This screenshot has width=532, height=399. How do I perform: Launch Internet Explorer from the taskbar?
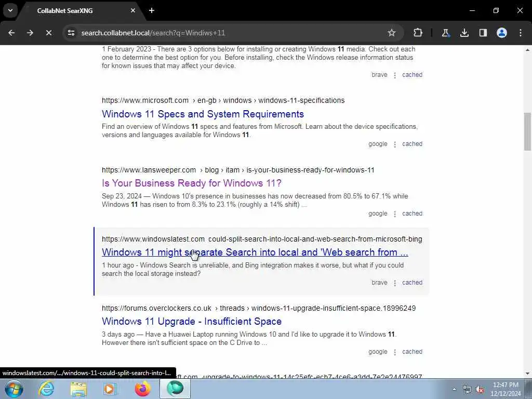[x=46, y=389]
